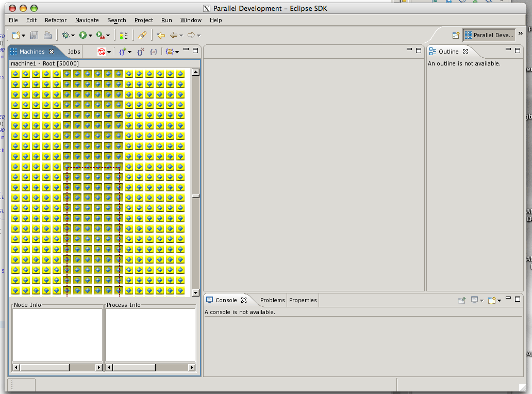This screenshot has width=532, height=394.
Task: Open the Open Console dropdown arrow
Action: (499, 301)
